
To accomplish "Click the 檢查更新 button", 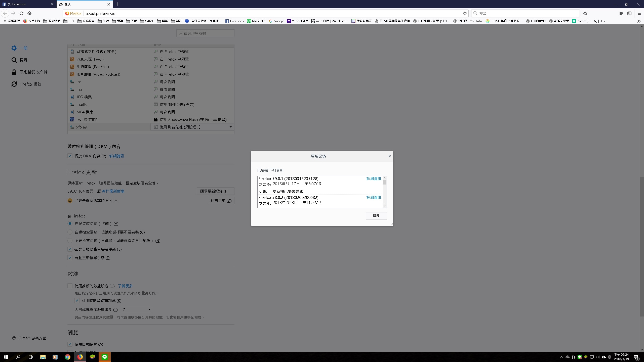I will 221,201.
